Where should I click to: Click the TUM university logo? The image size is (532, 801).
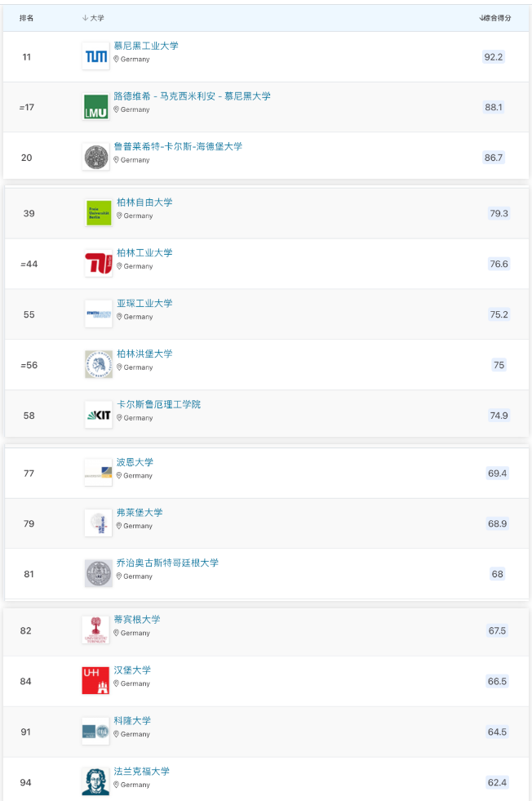coord(96,56)
